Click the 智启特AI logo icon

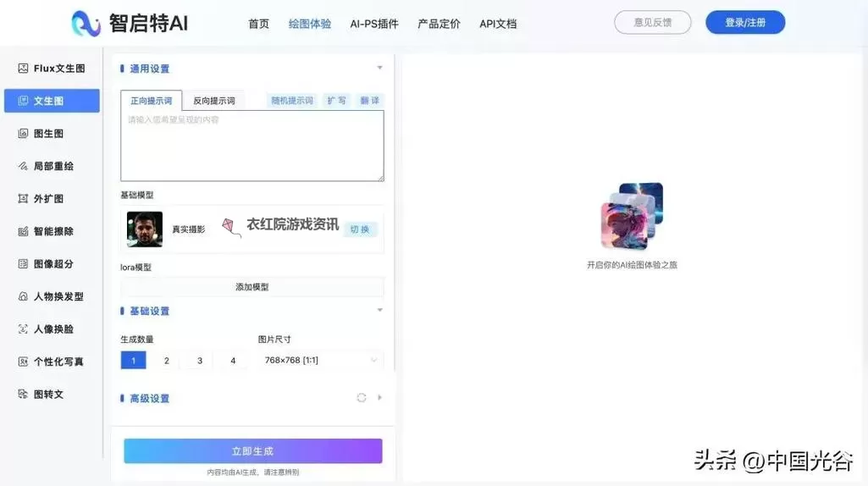pyautogui.click(x=86, y=23)
